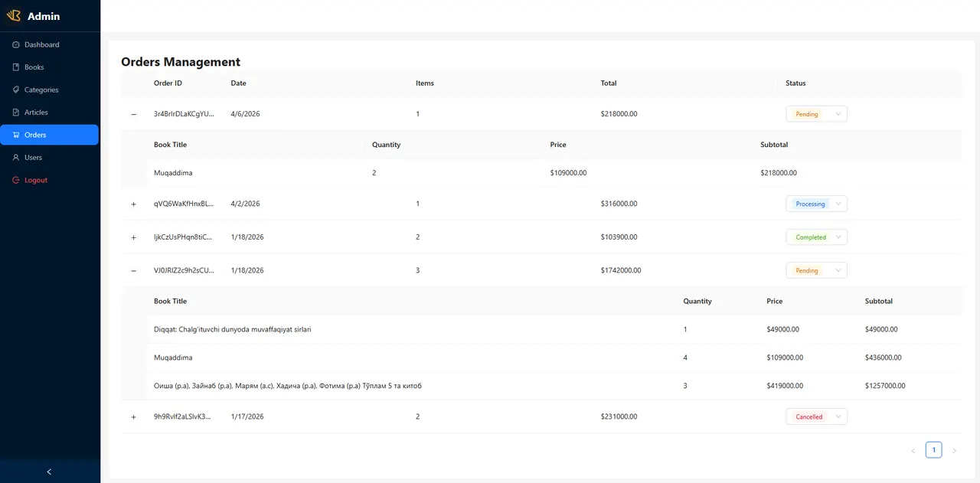
Task: Click the Categories tag icon in sidebar
Action: click(16, 90)
